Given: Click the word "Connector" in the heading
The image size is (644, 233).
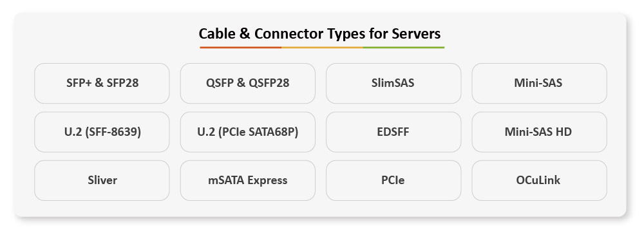Looking at the screenshot, I should click(289, 33).
